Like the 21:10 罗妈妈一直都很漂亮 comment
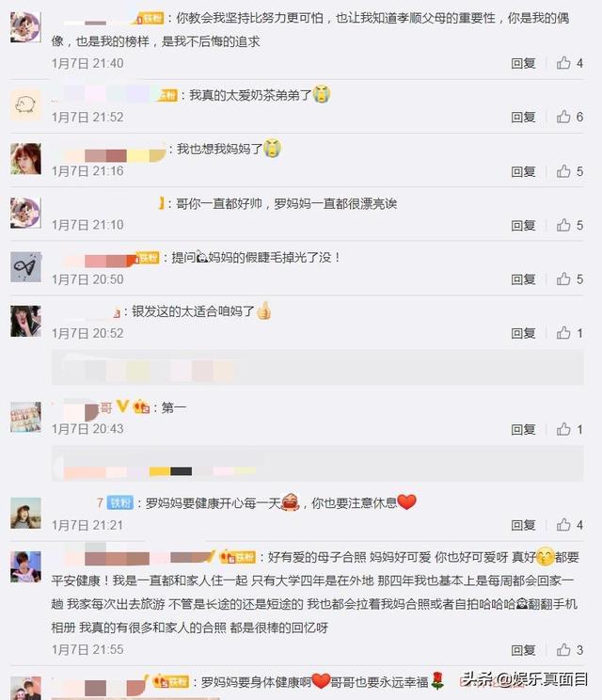The image size is (602, 700). coord(569,225)
